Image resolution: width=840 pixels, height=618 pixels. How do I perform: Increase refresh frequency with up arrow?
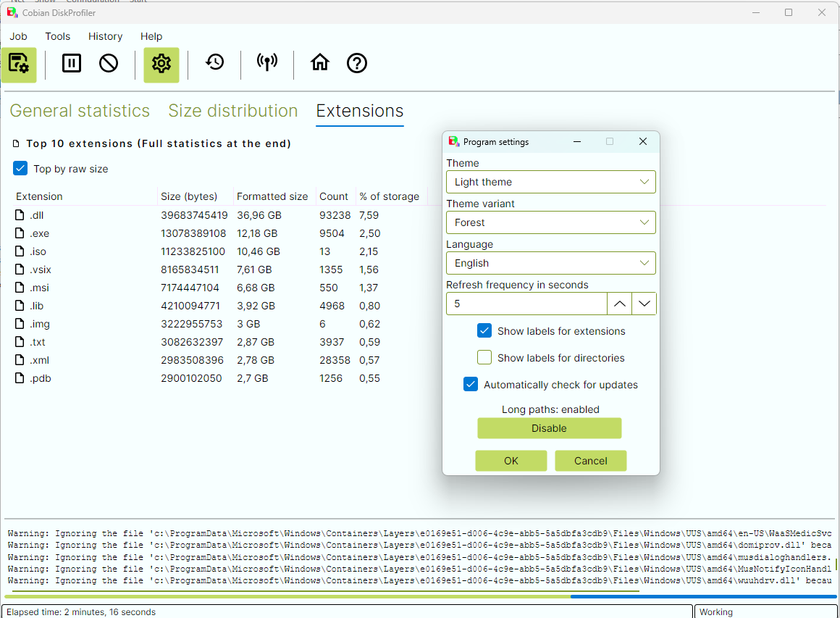tap(619, 304)
